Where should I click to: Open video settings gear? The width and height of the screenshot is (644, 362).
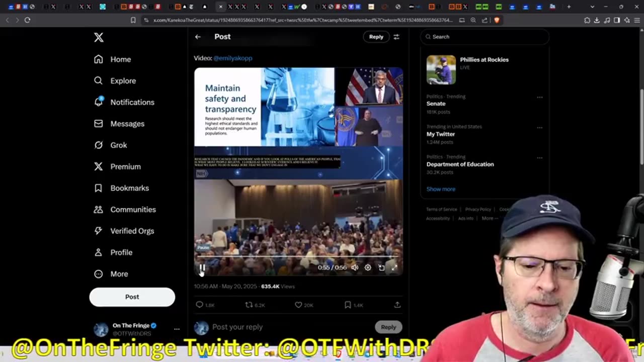point(368,267)
